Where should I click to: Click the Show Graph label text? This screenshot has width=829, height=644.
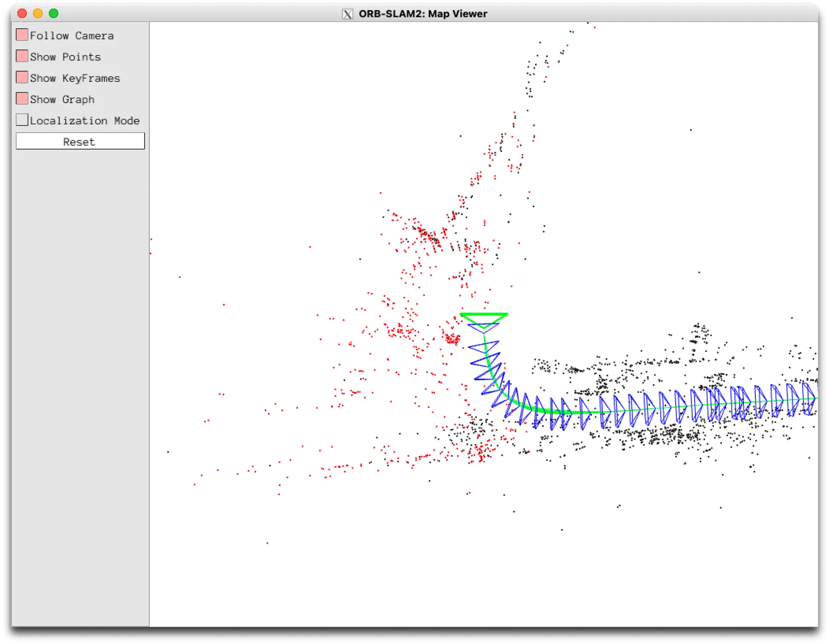coord(62,100)
